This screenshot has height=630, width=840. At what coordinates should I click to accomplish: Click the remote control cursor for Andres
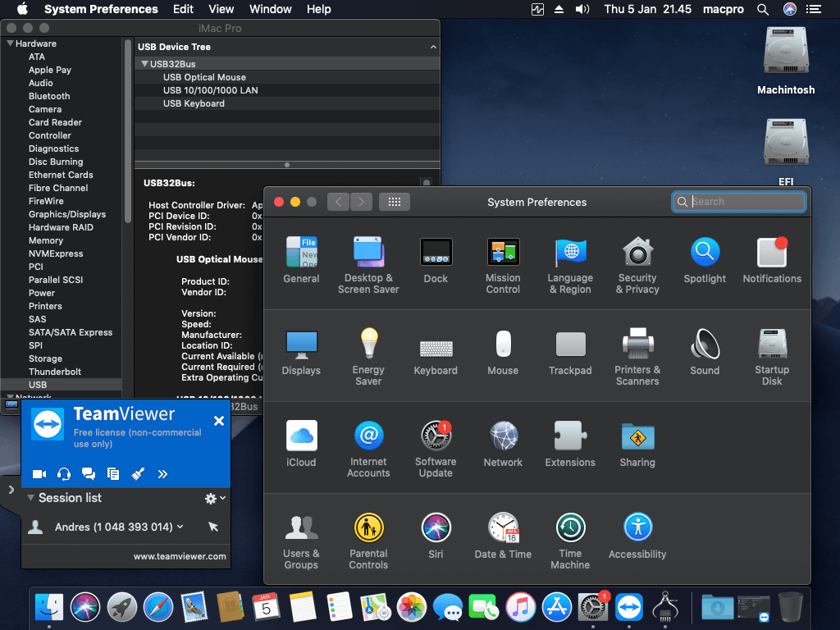tap(213, 527)
